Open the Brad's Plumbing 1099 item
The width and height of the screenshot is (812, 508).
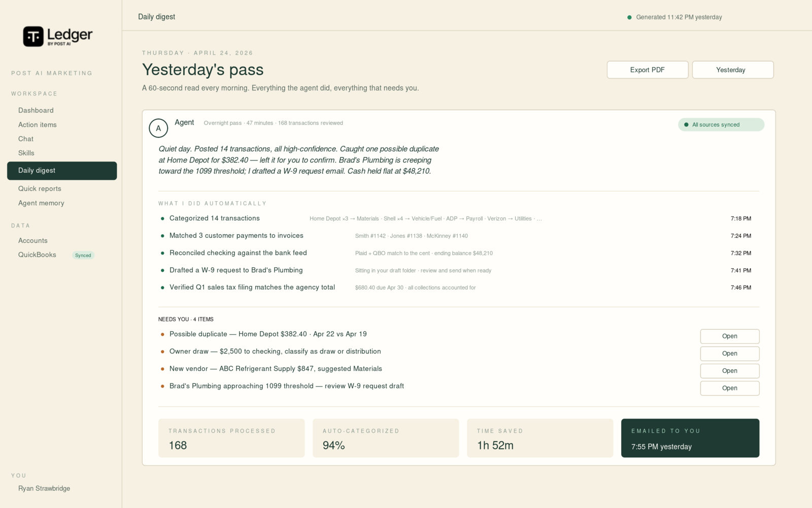[730, 388]
